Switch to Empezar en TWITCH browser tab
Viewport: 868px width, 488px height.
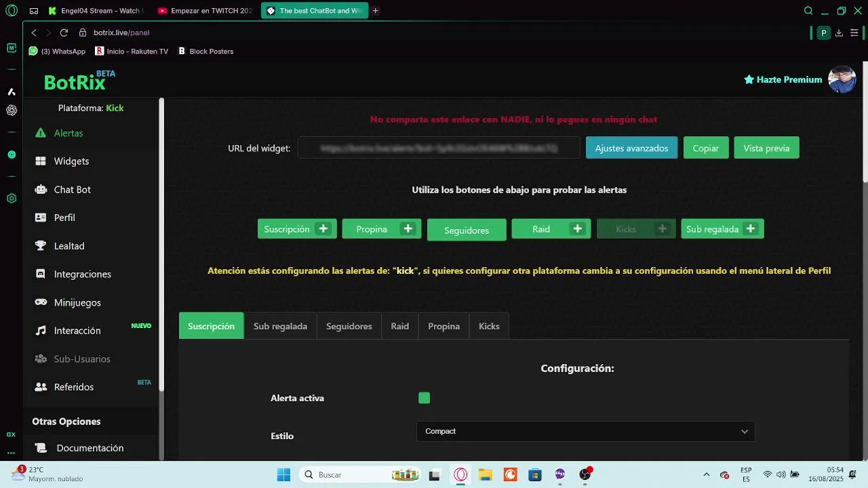(x=205, y=11)
